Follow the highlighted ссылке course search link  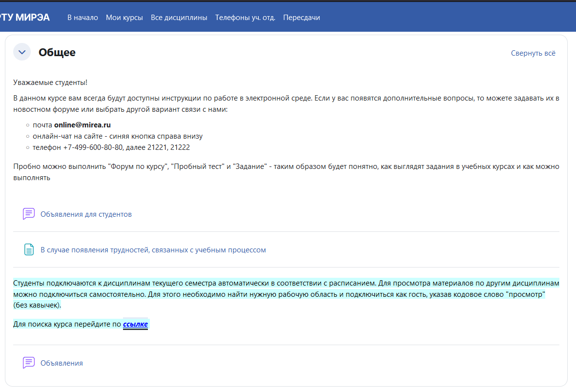point(135,324)
